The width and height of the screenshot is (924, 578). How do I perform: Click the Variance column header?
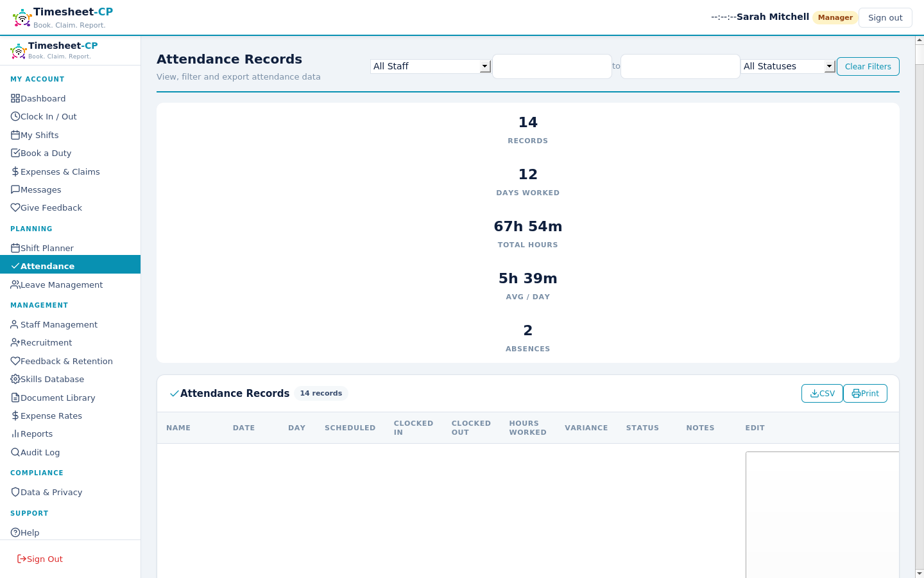(x=586, y=428)
